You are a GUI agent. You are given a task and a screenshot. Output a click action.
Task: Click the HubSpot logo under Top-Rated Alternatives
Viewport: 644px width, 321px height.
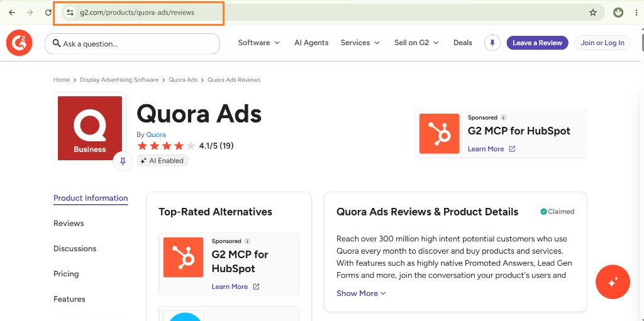tap(183, 258)
